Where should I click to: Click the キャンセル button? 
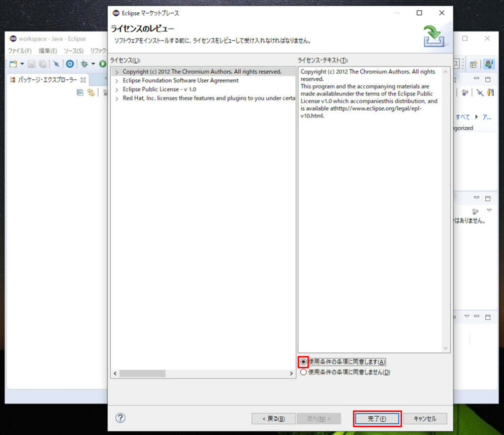[425, 419]
